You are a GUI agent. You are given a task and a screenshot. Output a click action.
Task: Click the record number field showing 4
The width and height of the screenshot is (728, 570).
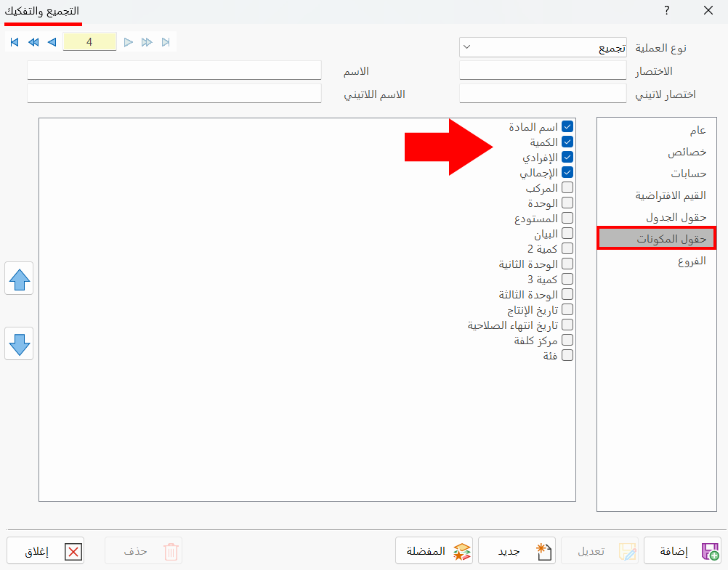[x=89, y=42]
